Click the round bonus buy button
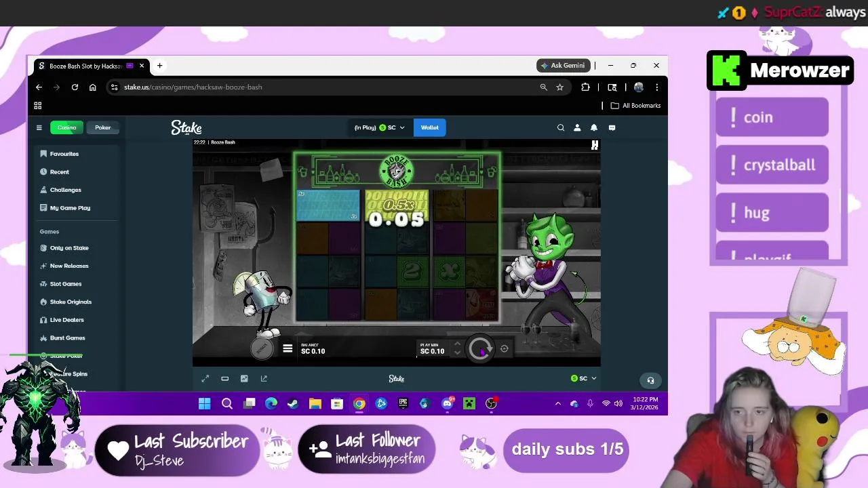 [262, 348]
